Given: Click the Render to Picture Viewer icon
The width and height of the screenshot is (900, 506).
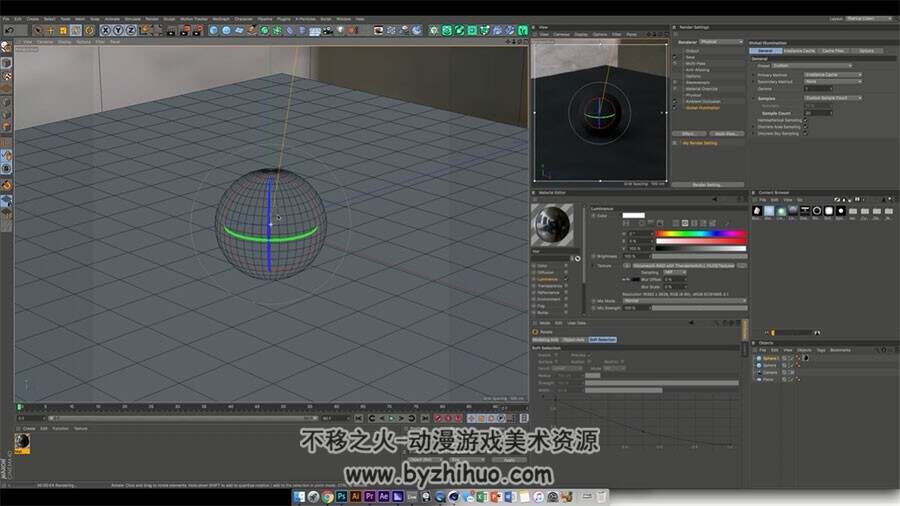Looking at the screenshot, I should 184,31.
